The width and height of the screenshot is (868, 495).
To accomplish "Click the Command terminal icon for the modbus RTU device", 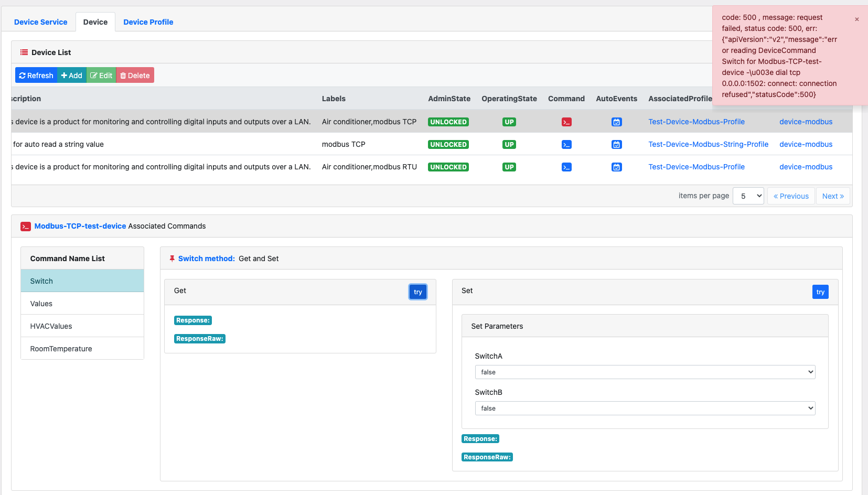I will point(566,167).
